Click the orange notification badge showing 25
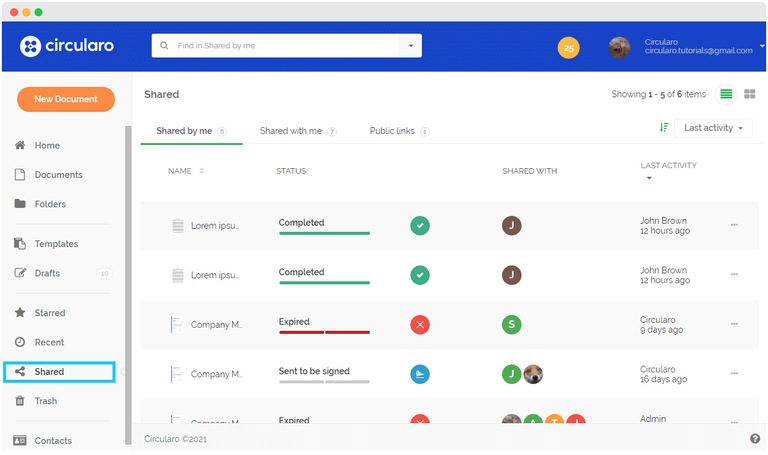 click(x=568, y=47)
